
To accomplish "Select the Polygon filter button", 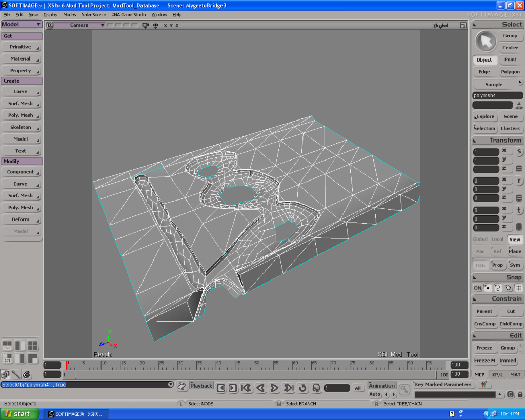I will pyautogui.click(x=510, y=72).
